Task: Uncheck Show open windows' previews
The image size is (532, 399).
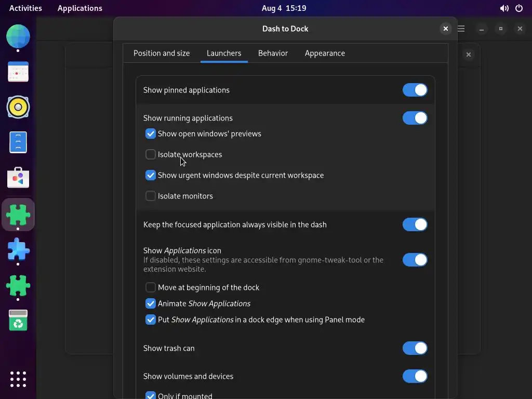Action: tap(151, 134)
